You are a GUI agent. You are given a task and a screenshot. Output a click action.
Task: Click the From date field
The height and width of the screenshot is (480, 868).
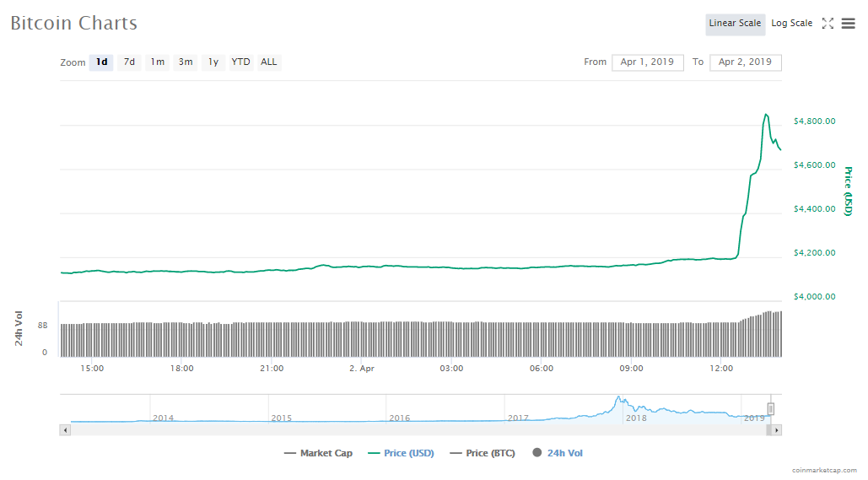(x=647, y=62)
